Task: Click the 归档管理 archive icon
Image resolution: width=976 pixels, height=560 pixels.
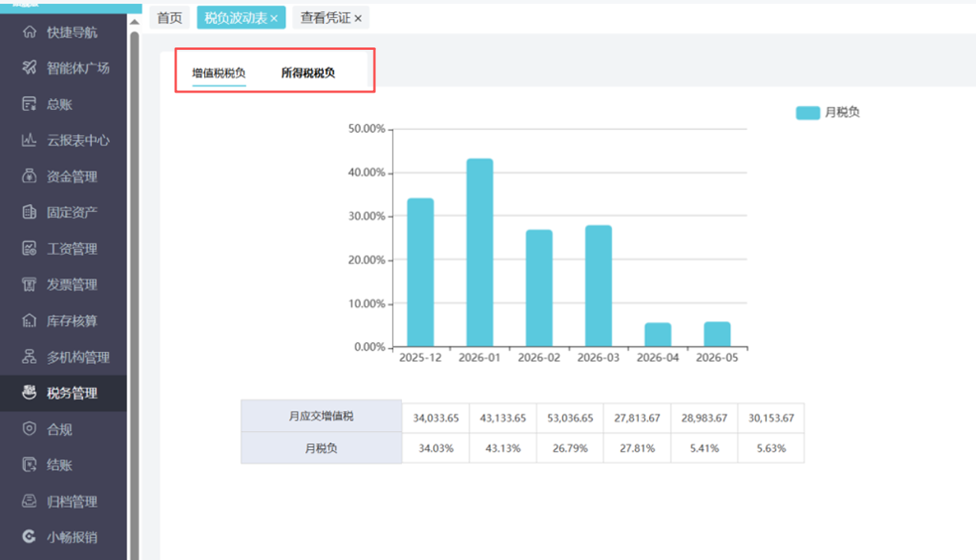Action: pyautogui.click(x=29, y=501)
